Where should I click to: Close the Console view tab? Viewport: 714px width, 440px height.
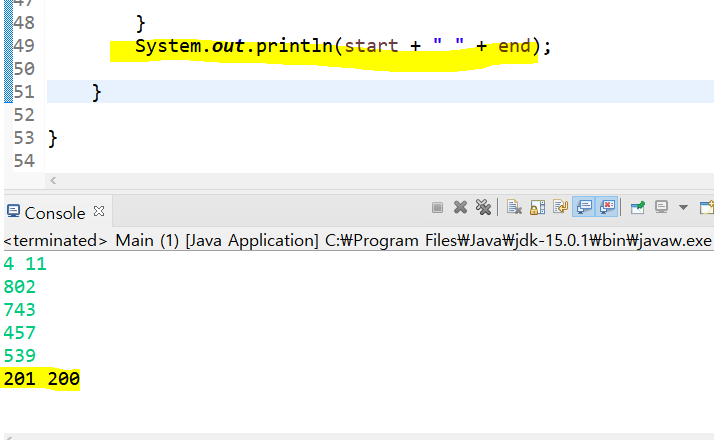point(99,211)
